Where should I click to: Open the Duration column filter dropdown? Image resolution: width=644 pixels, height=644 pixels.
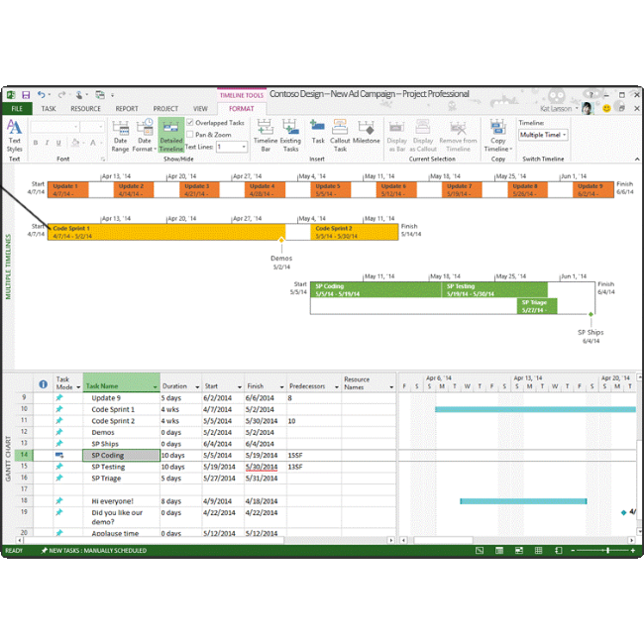[x=197, y=386]
